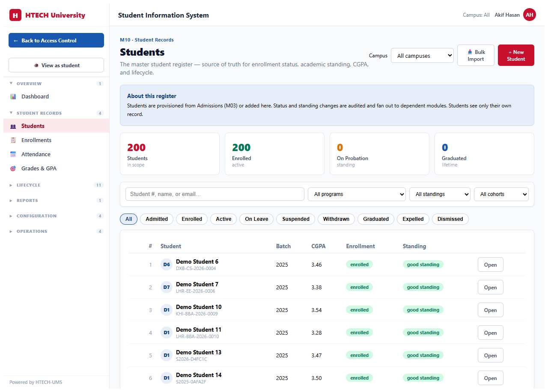Viewport: 548px width, 392px height.
Task: Click the Enrollments sidebar icon
Action: pyautogui.click(x=13, y=140)
